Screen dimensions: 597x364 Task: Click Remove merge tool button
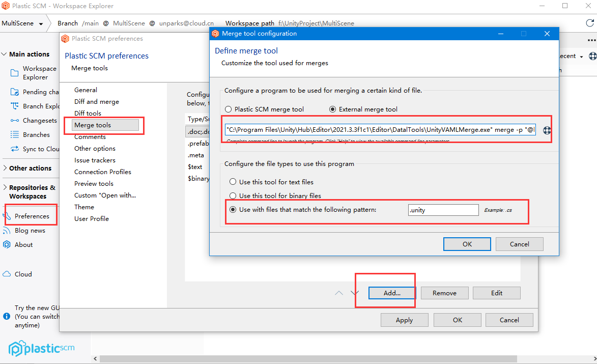[444, 293]
